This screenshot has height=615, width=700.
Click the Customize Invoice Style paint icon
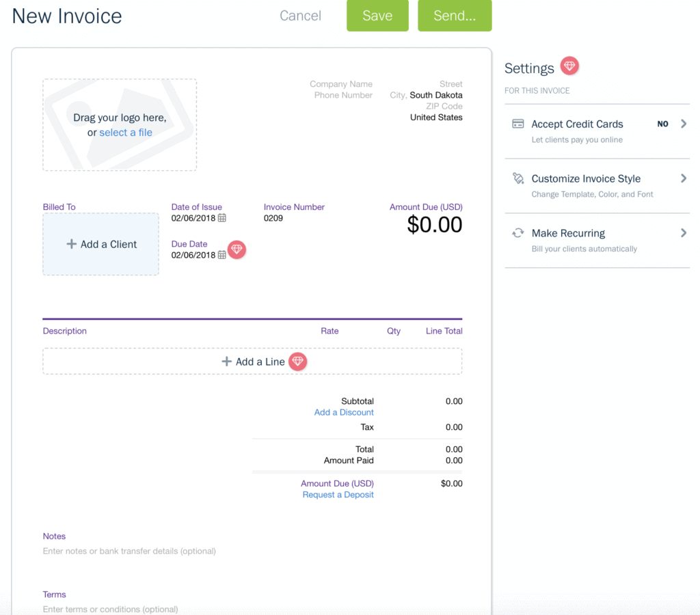pos(518,178)
